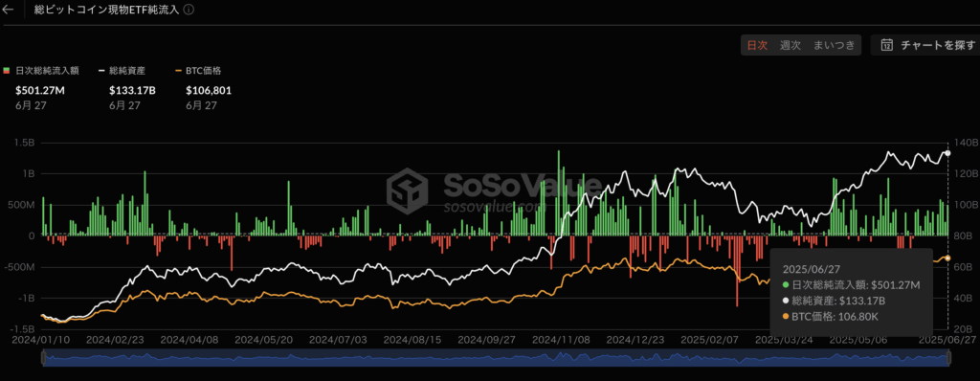Switch to the 週次 weekly tab
Viewport: 980px width, 381px height.
tap(790, 45)
